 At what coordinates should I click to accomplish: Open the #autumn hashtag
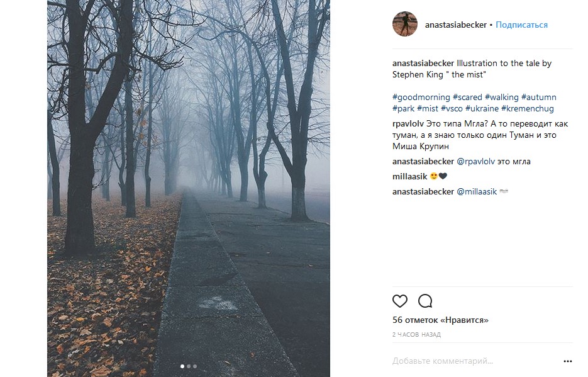pos(539,97)
